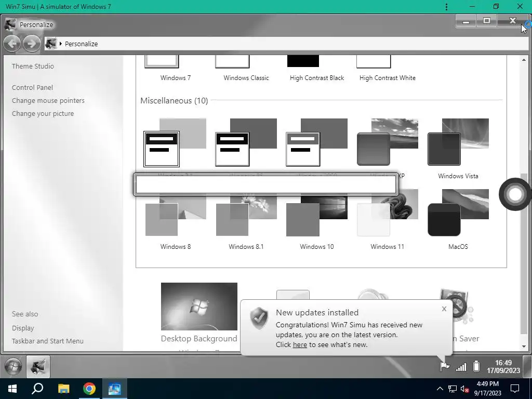Viewport: 532px width, 399px height.
Task: Choose the Windows 8 theme
Action: click(x=176, y=220)
